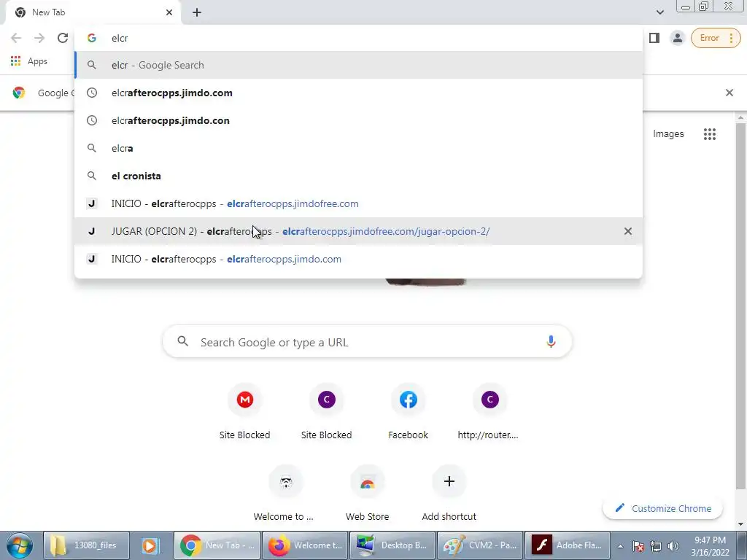Select the 'elcra' search suggestion

tap(358, 148)
